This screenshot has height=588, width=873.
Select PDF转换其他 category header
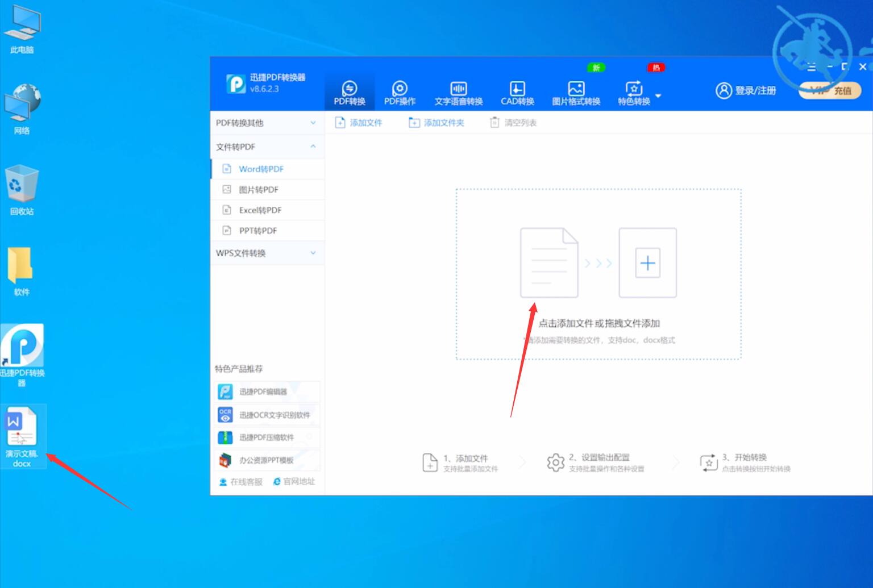267,123
